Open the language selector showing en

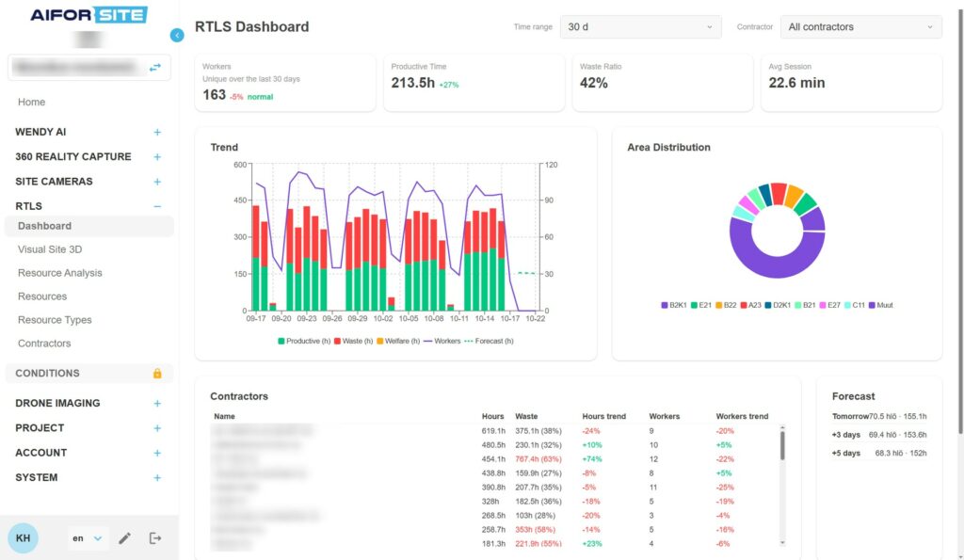coord(88,538)
